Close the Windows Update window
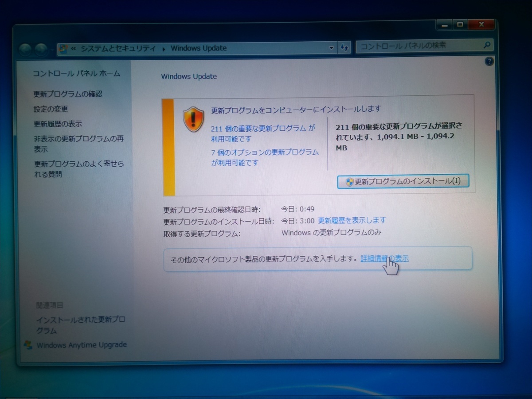The width and height of the screenshot is (532, 399). [481, 25]
